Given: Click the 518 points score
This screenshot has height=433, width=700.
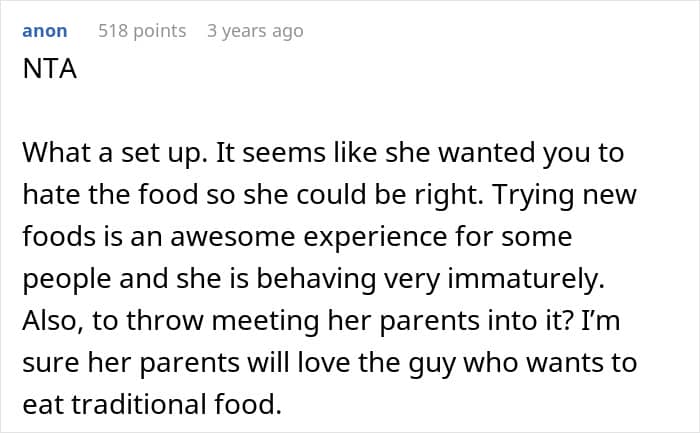Looking at the screenshot, I should coord(142,31).
